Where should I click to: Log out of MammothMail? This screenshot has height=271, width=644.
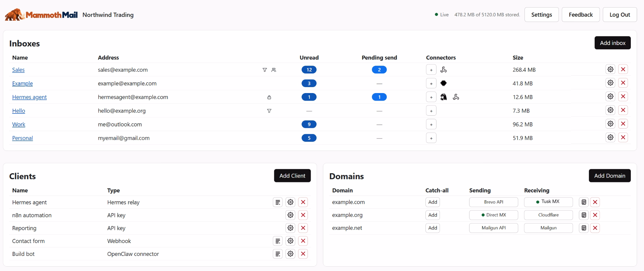click(620, 15)
